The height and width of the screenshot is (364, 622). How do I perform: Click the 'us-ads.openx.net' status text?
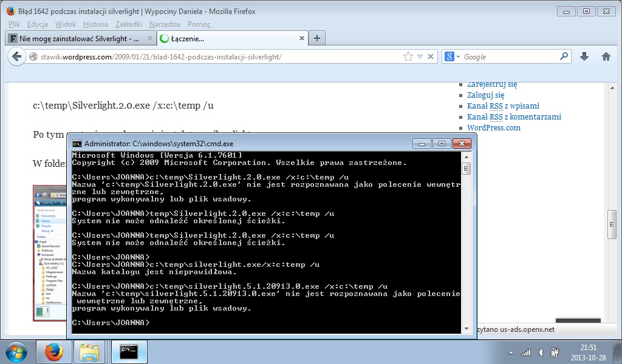click(527, 329)
